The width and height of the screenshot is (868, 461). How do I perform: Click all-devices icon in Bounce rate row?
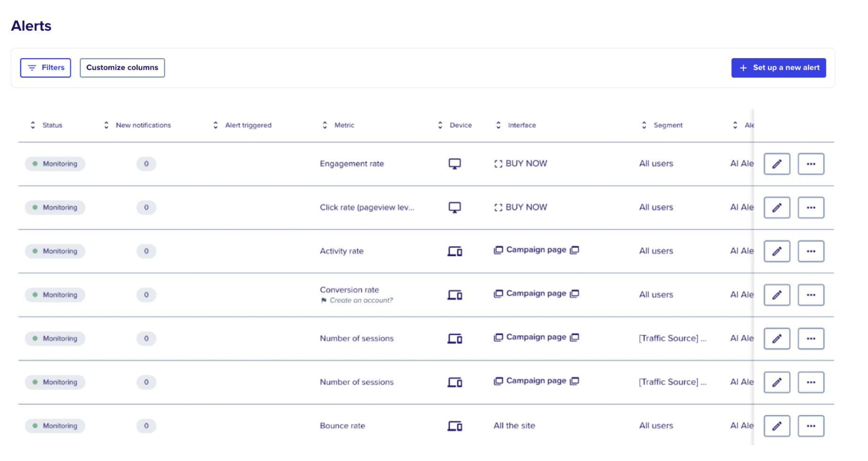pos(455,426)
